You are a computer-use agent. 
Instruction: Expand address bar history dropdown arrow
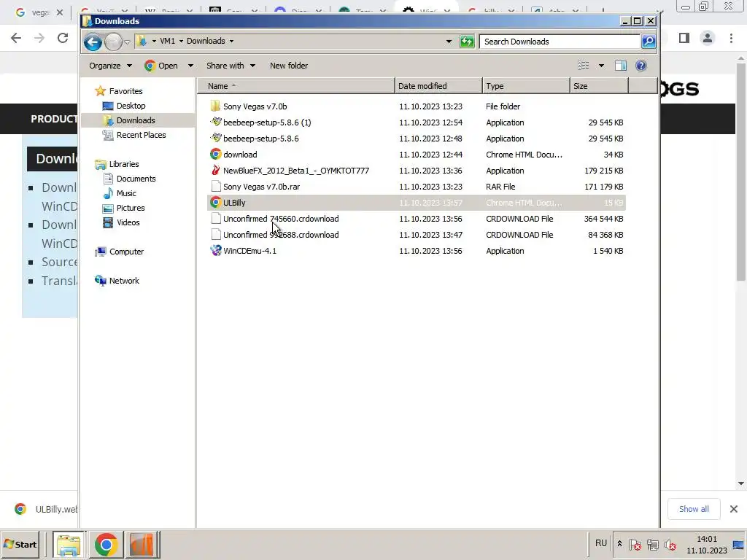[x=449, y=42]
